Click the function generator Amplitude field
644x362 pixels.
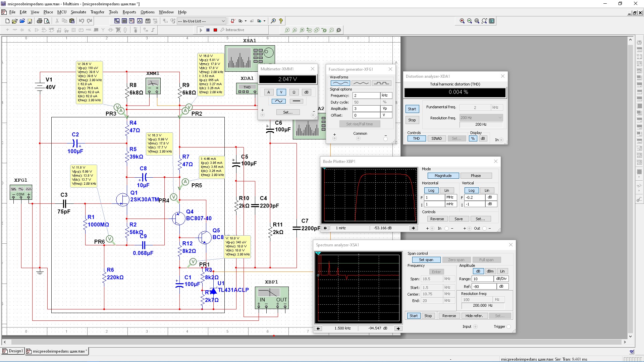pos(366,109)
